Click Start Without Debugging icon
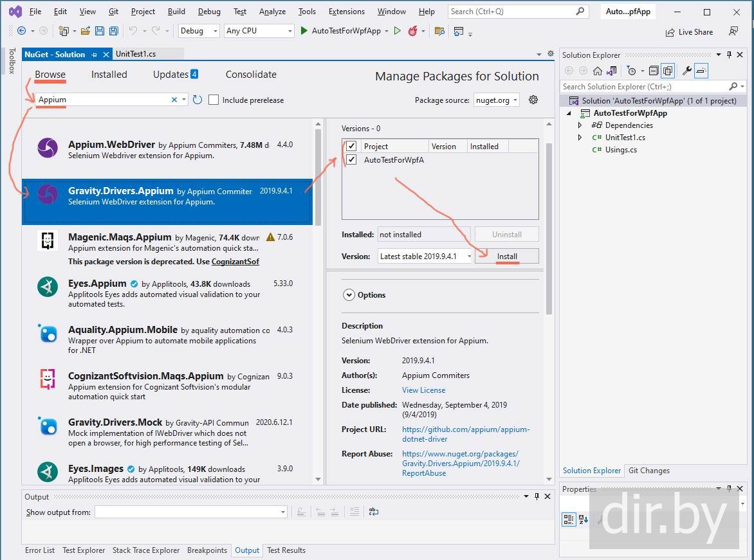The width and height of the screenshot is (754, 560). (397, 31)
